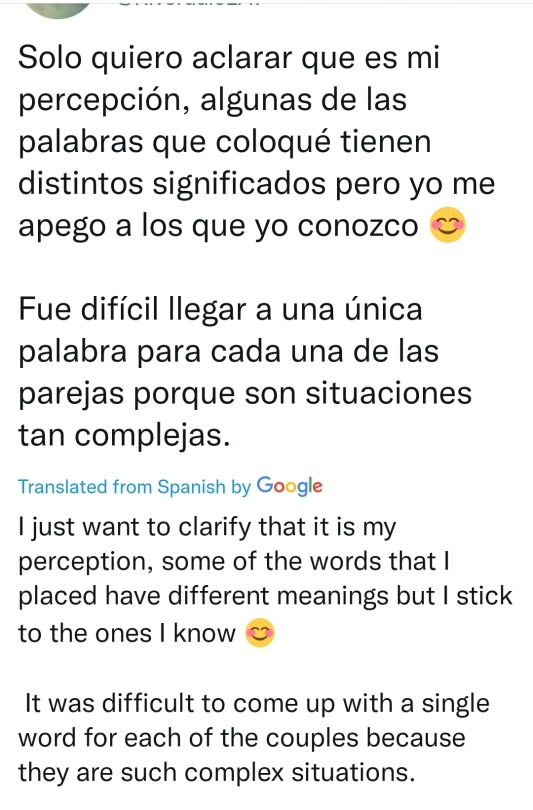Click the word 'perception,' in the translation
The height and width of the screenshot is (810, 533).
pos(85,563)
